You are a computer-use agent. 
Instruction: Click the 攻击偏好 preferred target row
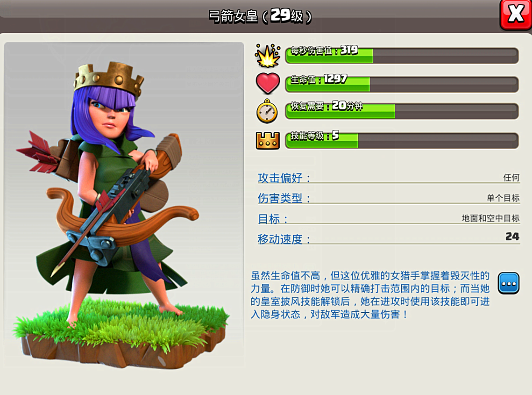coord(389,178)
